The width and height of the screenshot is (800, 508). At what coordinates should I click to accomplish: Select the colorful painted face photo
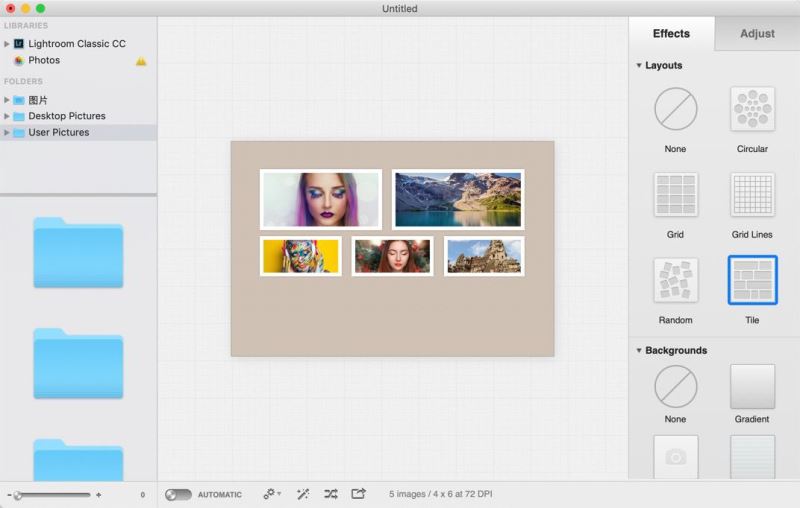301,256
